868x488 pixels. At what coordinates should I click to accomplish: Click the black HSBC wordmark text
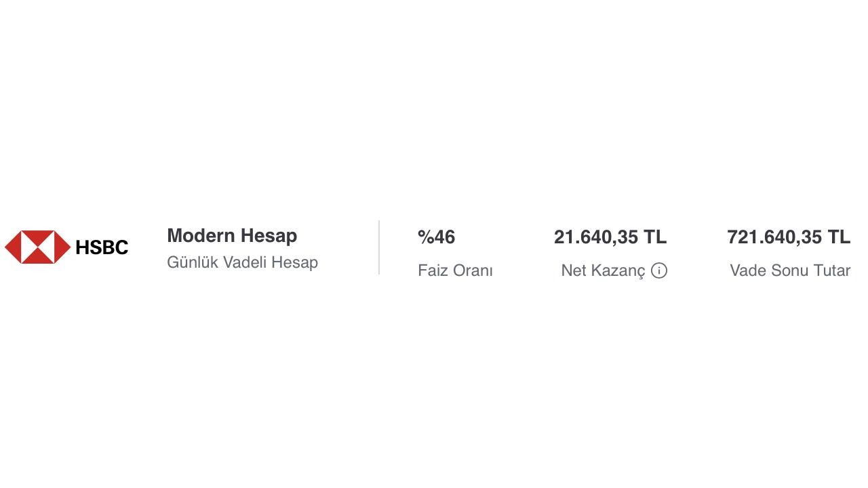[102, 247]
